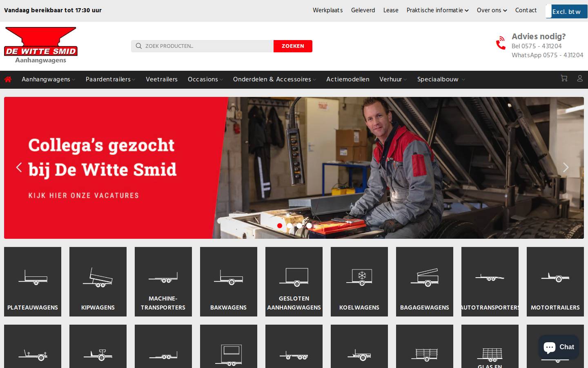Focus the Zoek producten search field
588x368 pixels.
pyautogui.click(x=202, y=46)
